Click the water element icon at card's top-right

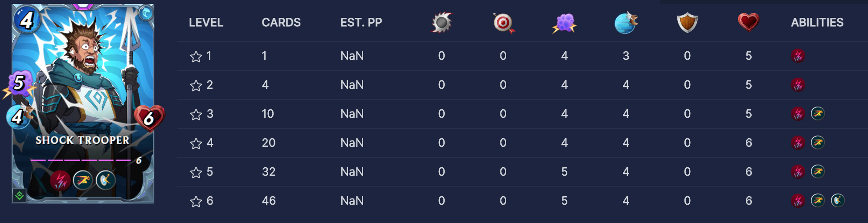point(145,14)
